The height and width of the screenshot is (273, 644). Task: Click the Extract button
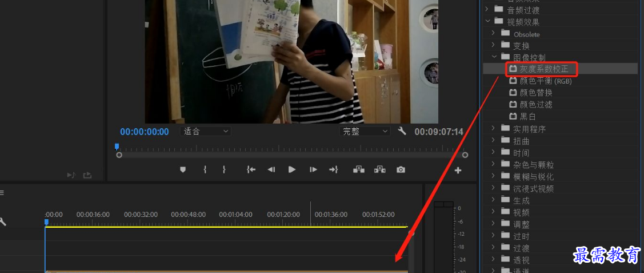click(x=380, y=169)
